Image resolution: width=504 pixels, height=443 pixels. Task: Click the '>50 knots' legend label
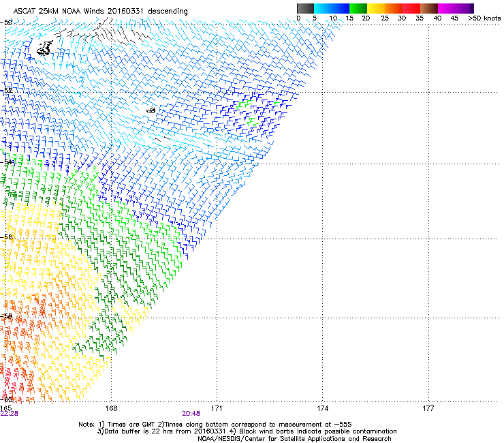(x=484, y=18)
